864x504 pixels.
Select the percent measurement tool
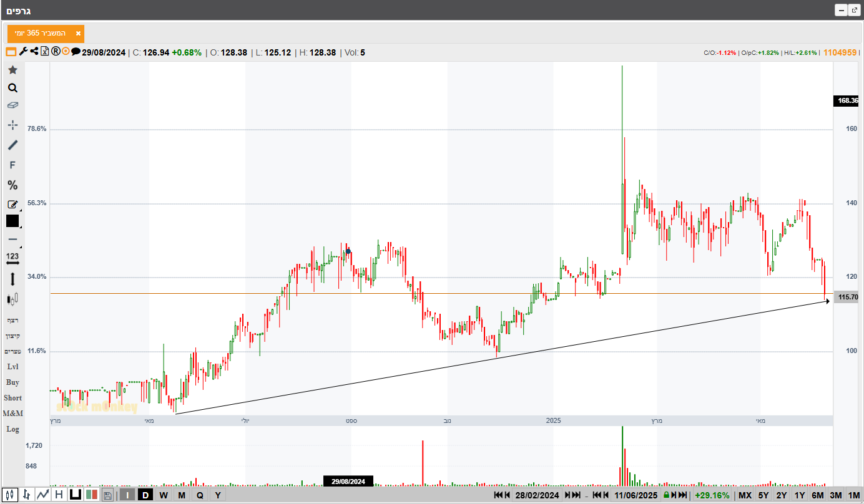pyautogui.click(x=12, y=185)
